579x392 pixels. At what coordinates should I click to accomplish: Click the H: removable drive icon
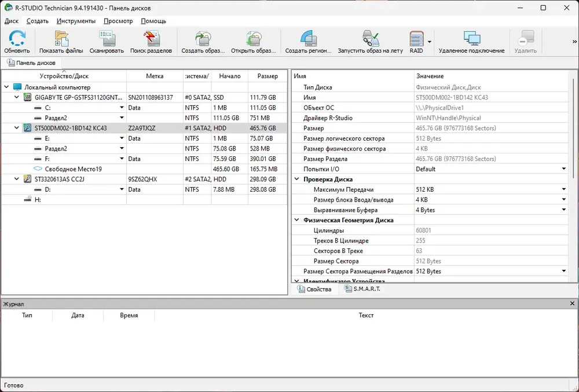[x=27, y=199]
